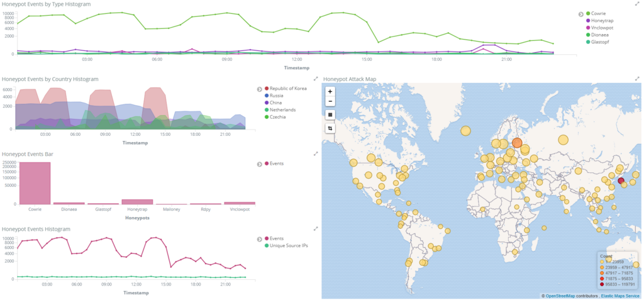The width and height of the screenshot is (644, 300).
Task: Click the Honeypot Events Histogram title
Action: [x=36, y=229]
